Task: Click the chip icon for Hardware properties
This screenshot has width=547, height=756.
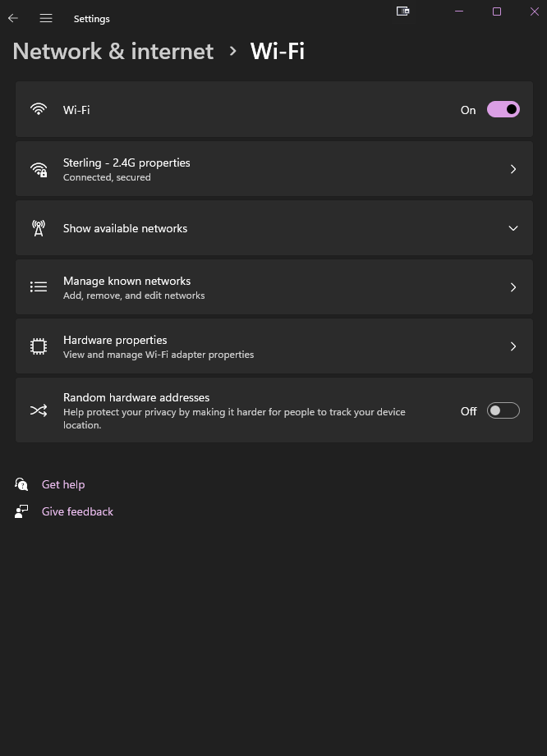Action: tap(39, 346)
